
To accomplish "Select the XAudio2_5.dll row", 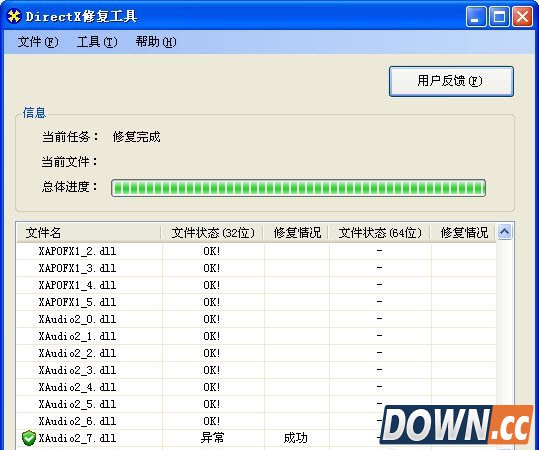I will tap(256, 404).
